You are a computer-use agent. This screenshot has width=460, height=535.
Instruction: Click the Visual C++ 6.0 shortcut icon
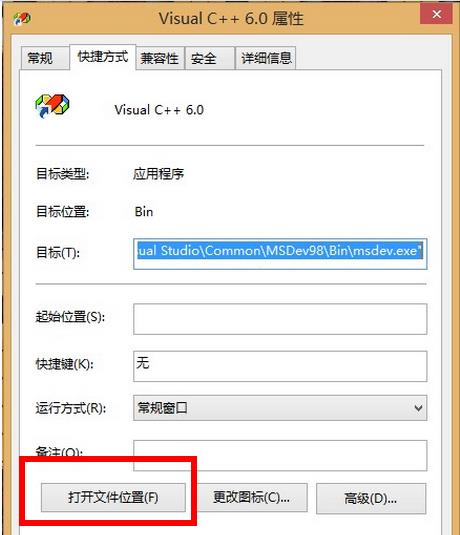(x=52, y=106)
